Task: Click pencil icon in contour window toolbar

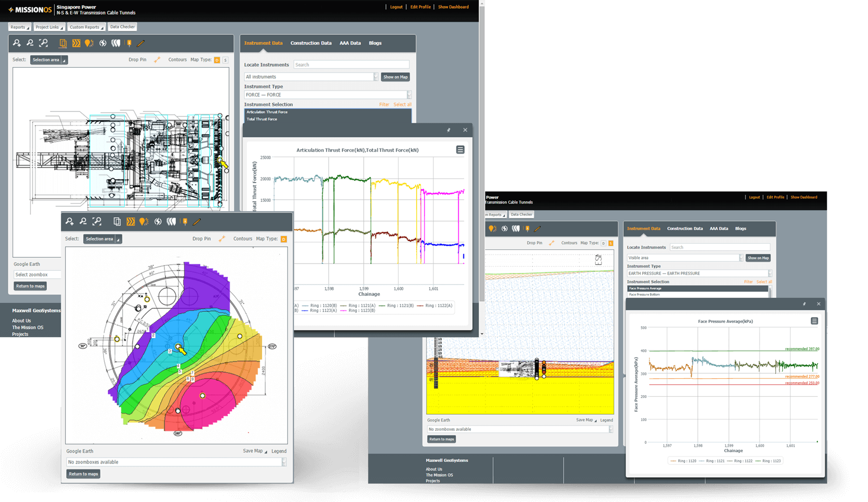Action: pos(197,221)
